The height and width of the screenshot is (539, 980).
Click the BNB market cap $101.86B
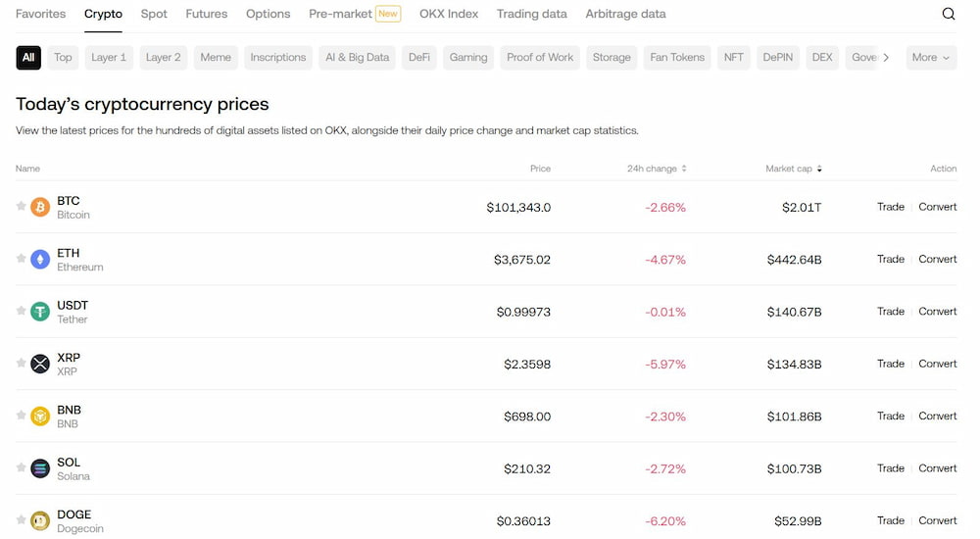tap(795, 416)
